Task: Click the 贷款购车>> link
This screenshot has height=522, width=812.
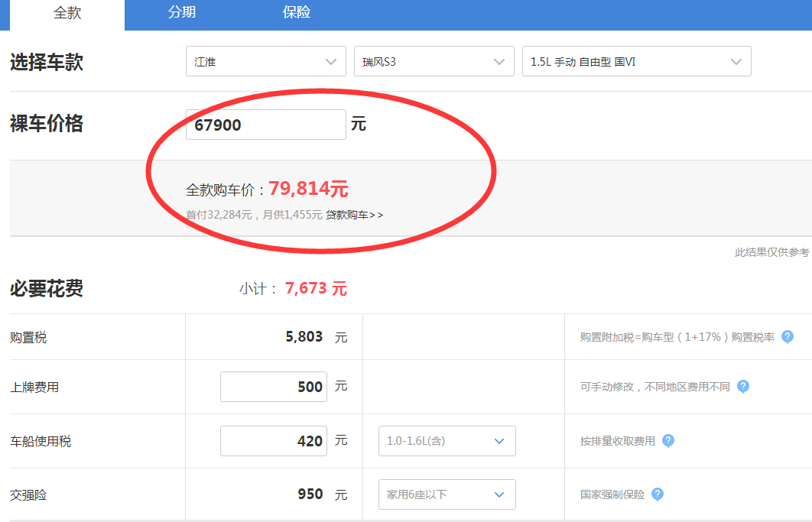Action: pos(355,215)
